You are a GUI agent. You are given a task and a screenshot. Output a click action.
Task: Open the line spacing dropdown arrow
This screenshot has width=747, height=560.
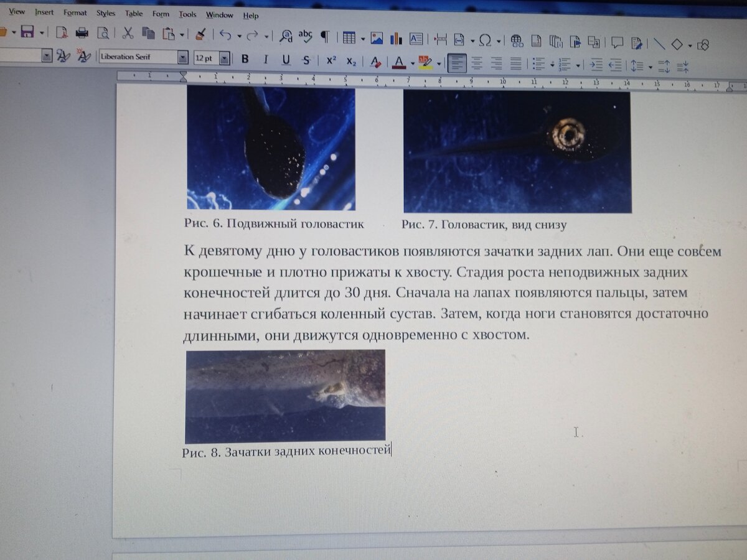pyautogui.click(x=651, y=67)
